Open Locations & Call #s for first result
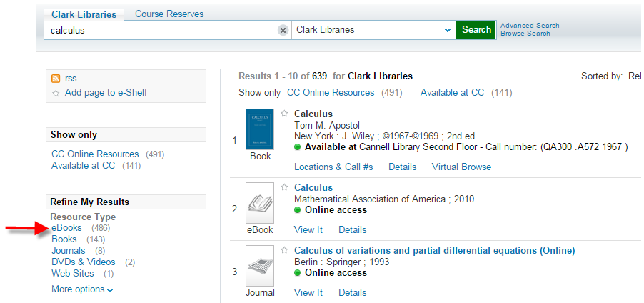This screenshot has width=644, height=303. [333, 167]
